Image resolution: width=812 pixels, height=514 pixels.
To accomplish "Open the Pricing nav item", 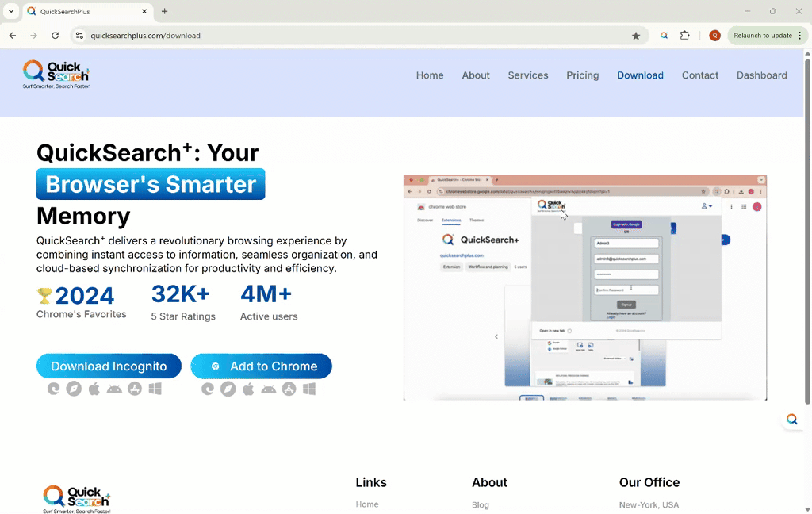I will click(582, 75).
